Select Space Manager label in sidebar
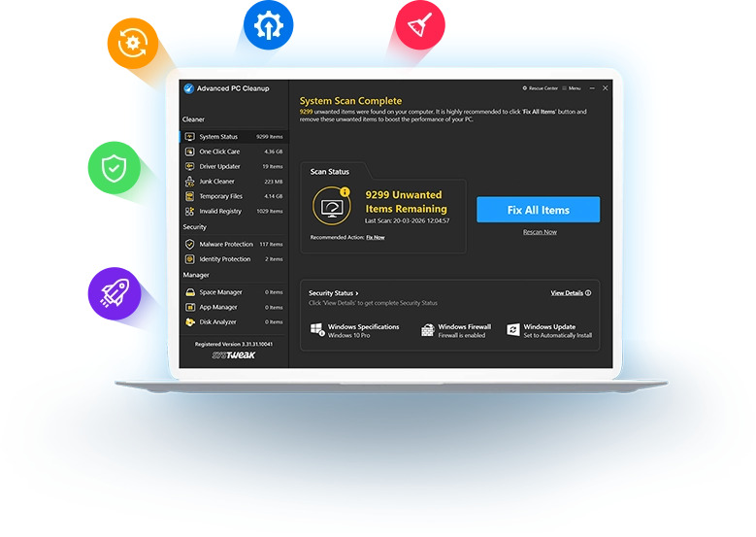 click(221, 292)
